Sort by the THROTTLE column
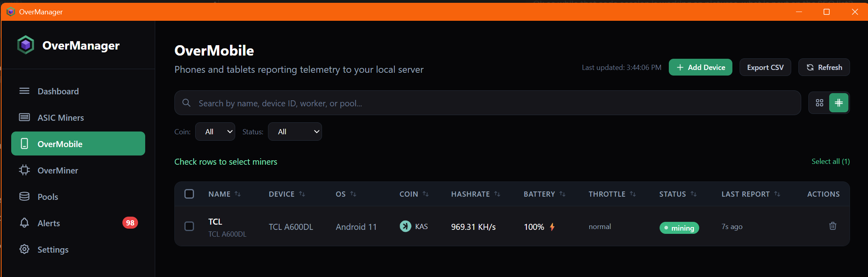This screenshot has height=277, width=868. (612, 194)
